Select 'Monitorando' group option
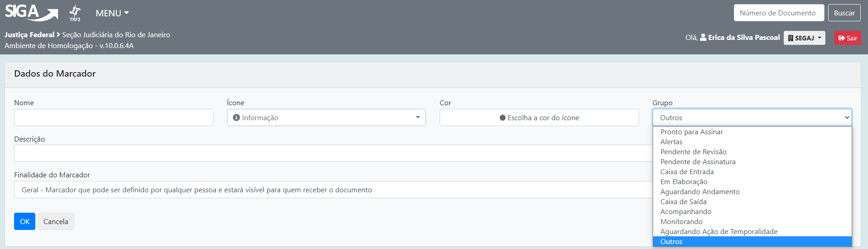This screenshot has height=249, width=868. (x=681, y=222)
